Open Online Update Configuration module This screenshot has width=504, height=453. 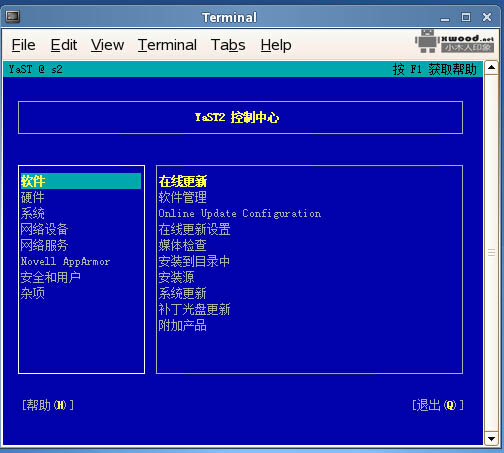coord(240,214)
